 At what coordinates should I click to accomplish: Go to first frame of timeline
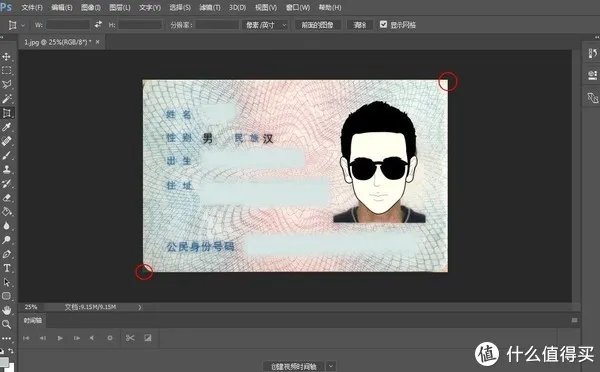click(x=26, y=338)
